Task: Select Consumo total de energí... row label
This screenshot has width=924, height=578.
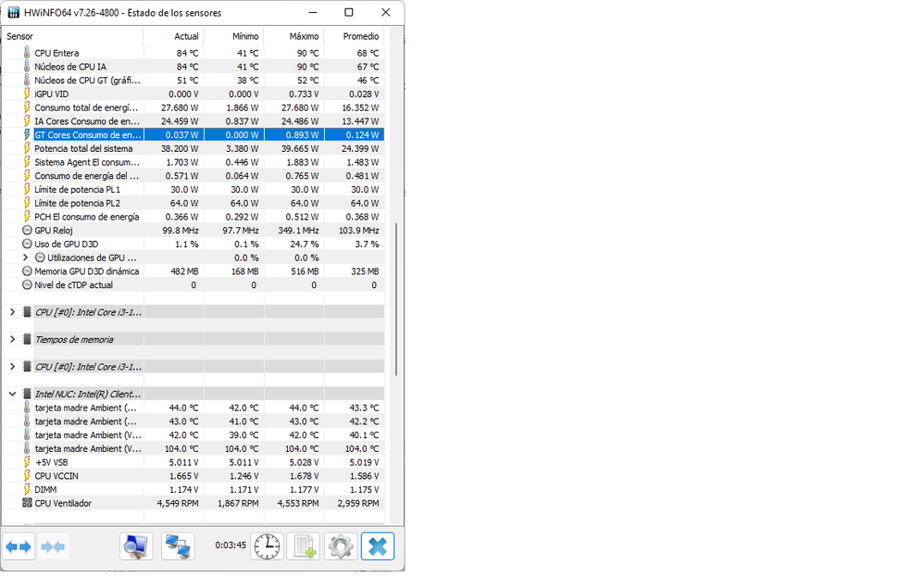Action: pyautogui.click(x=86, y=107)
